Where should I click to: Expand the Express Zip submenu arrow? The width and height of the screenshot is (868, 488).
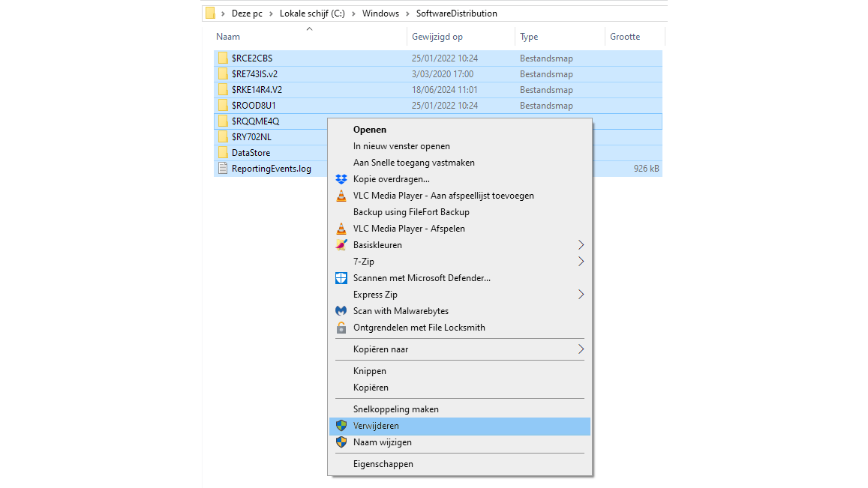(x=581, y=295)
